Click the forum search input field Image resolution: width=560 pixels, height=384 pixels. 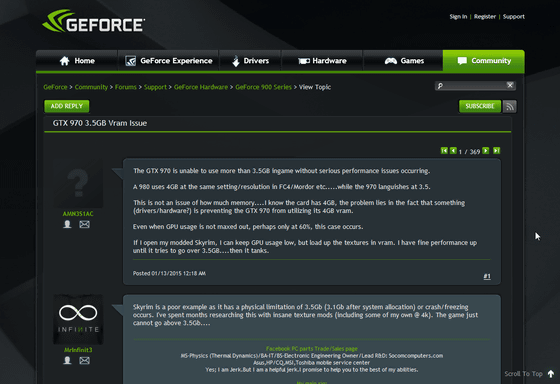point(475,85)
